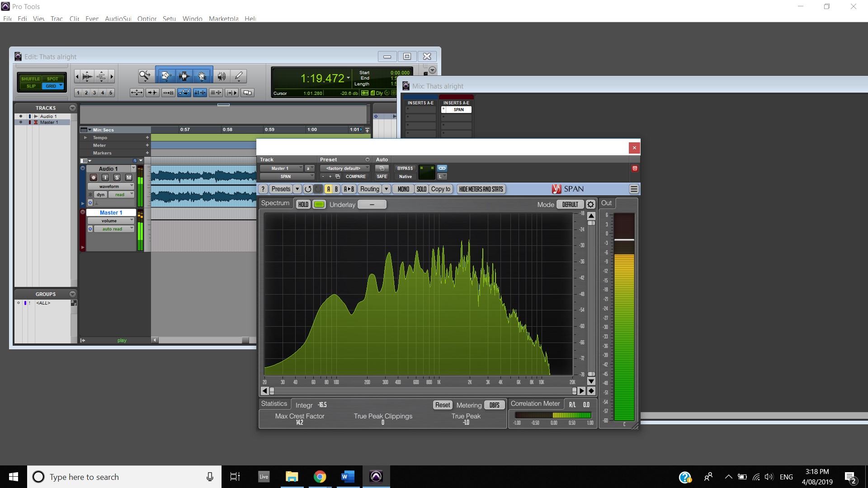The image size is (868, 488).
Task: Expand the Presets arrow dropdown
Action: tap(297, 189)
